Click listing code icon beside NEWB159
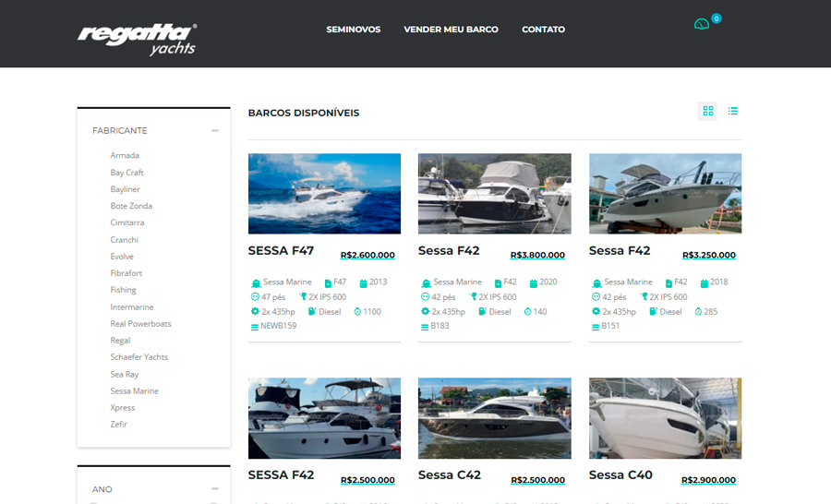Image resolution: width=831 pixels, height=504 pixels. (x=255, y=327)
